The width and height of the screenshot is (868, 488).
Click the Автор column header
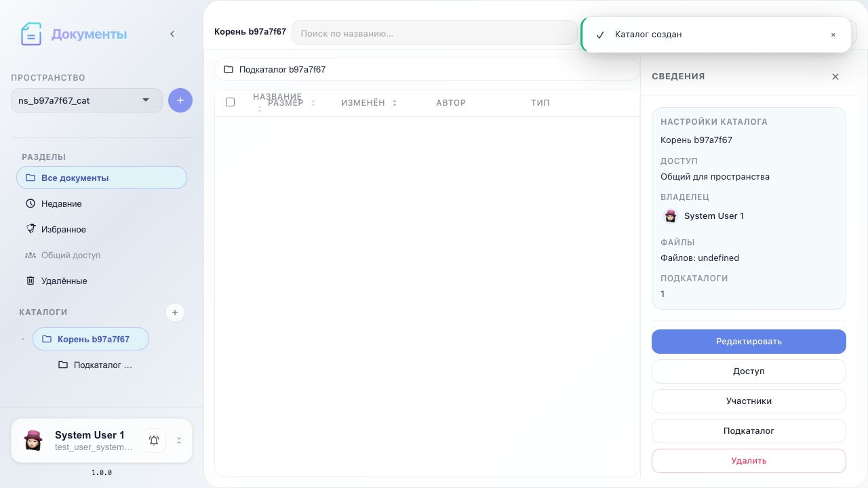(451, 103)
